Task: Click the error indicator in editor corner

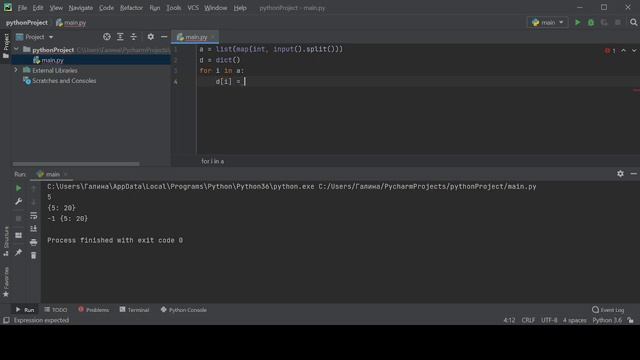Action: [610, 51]
